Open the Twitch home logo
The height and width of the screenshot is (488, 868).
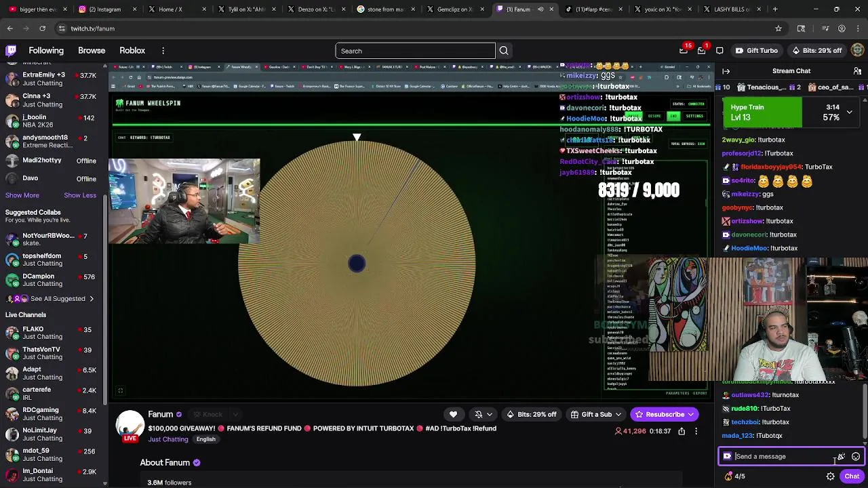11,51
